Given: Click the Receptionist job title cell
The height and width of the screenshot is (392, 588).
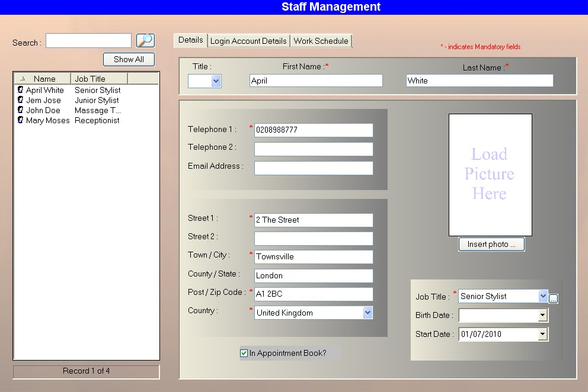Looking at the screenshot, I should pos(97,120).
